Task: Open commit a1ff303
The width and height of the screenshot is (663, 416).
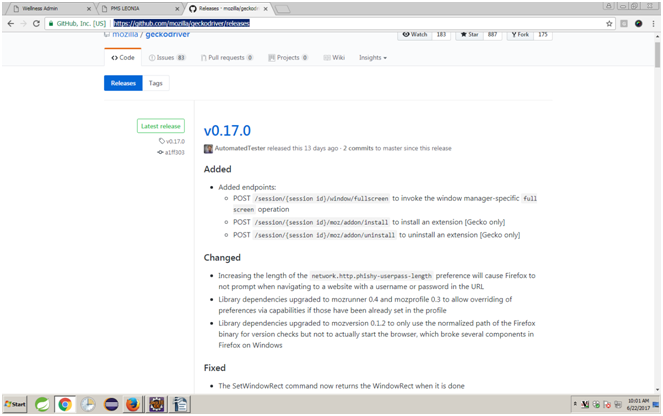Action: pyautogui.click(x=171, y=152)
